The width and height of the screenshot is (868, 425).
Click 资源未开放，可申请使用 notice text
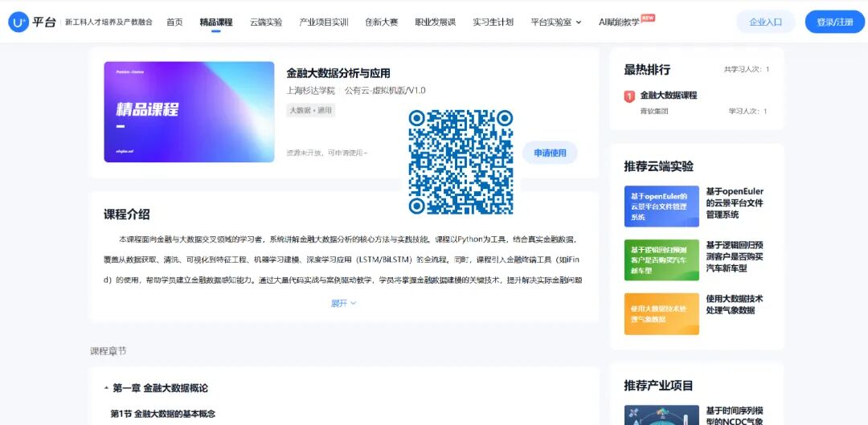tap(326, 153)
